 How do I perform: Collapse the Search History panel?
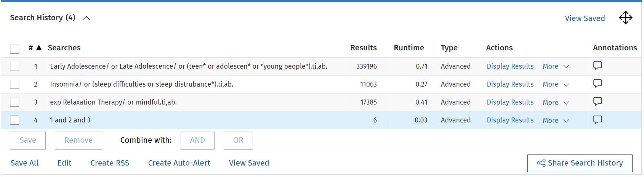(x=87, y=18)
